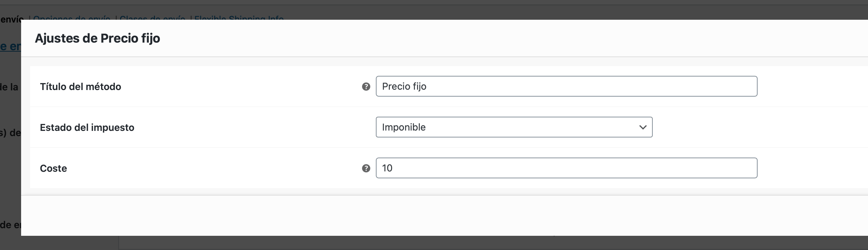Click the Imponible dropdown chevron arrow
The width and height of the screenshot is (868, 250).
coord(643,127)
